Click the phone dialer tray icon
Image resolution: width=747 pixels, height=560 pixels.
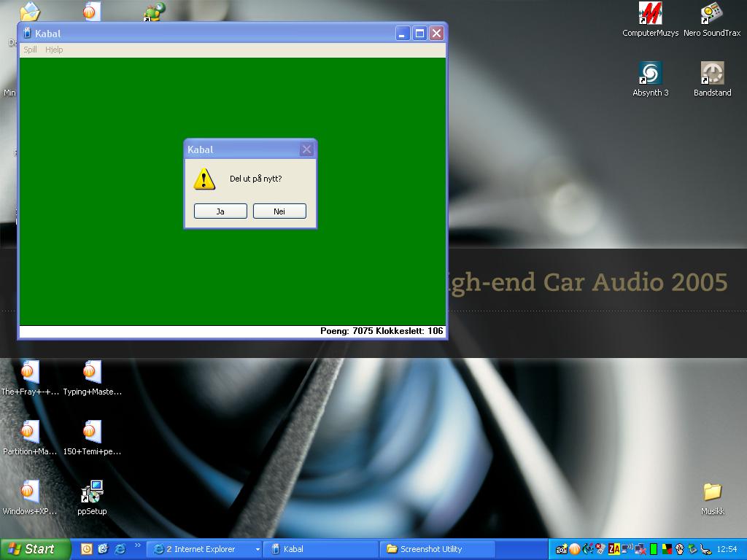coord(588,550)
